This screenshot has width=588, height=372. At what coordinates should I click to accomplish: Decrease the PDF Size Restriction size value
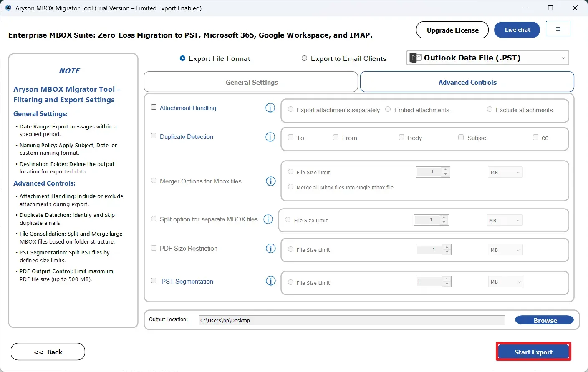pos(447,252)
